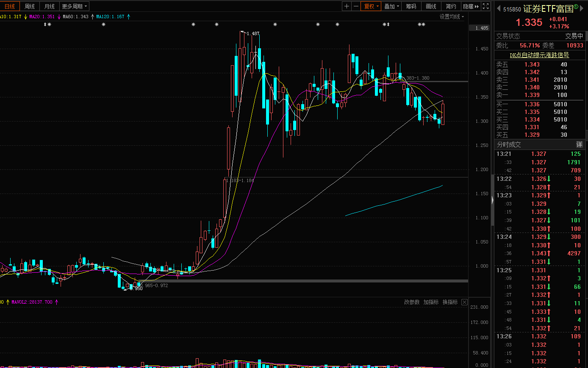The width and height of the screenshot is (588, 368).
Task: Open DK点自动提示涨跌信号 link
Action: (539, 55)
